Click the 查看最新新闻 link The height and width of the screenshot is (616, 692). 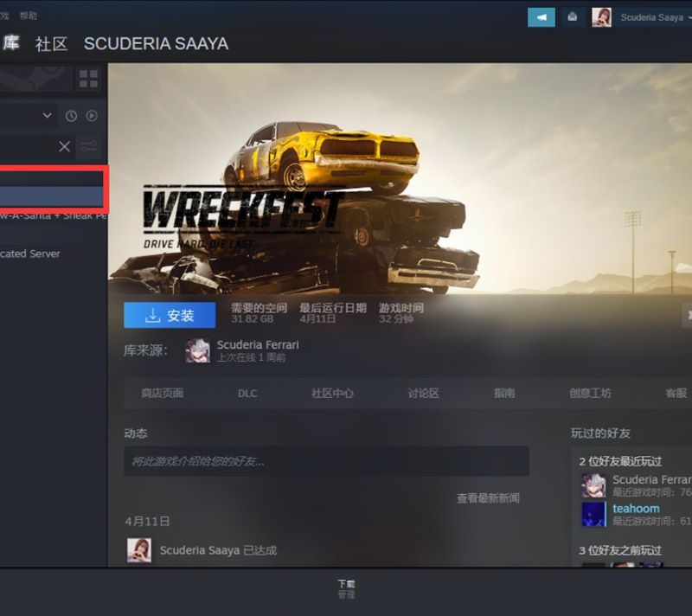pos(488,498)
